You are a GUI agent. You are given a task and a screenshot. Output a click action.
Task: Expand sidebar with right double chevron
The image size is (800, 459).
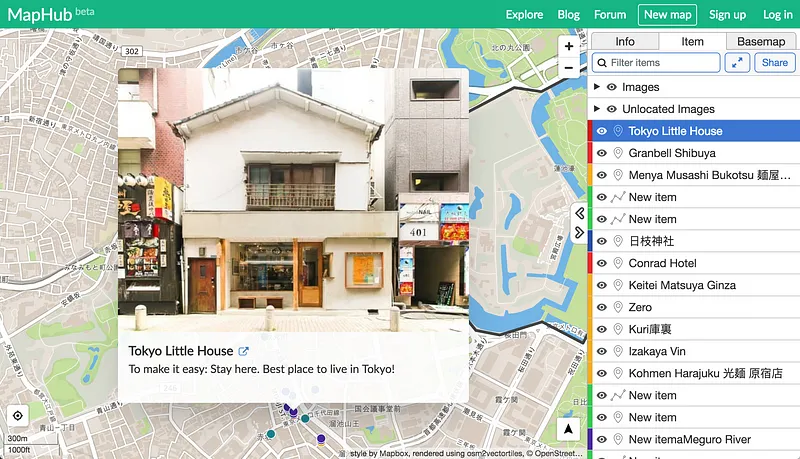(578, 232)
